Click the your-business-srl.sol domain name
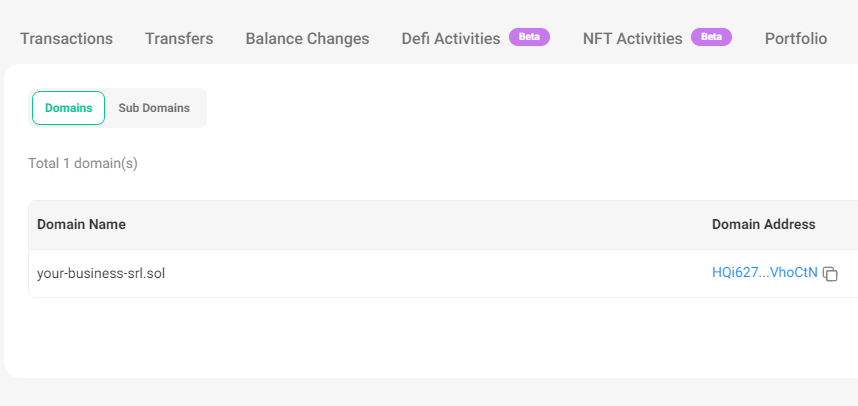This screenshot has height=406, width=858. (101, 273)
